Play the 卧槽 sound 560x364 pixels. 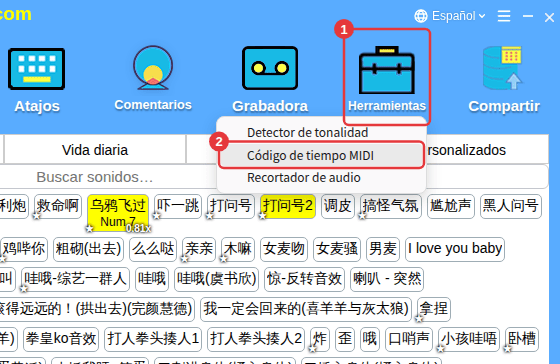(522, 339)
